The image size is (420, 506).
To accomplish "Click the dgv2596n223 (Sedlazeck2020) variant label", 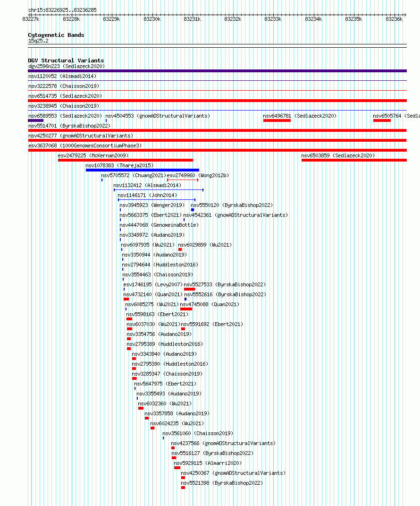I will click(x=67, y=67).
